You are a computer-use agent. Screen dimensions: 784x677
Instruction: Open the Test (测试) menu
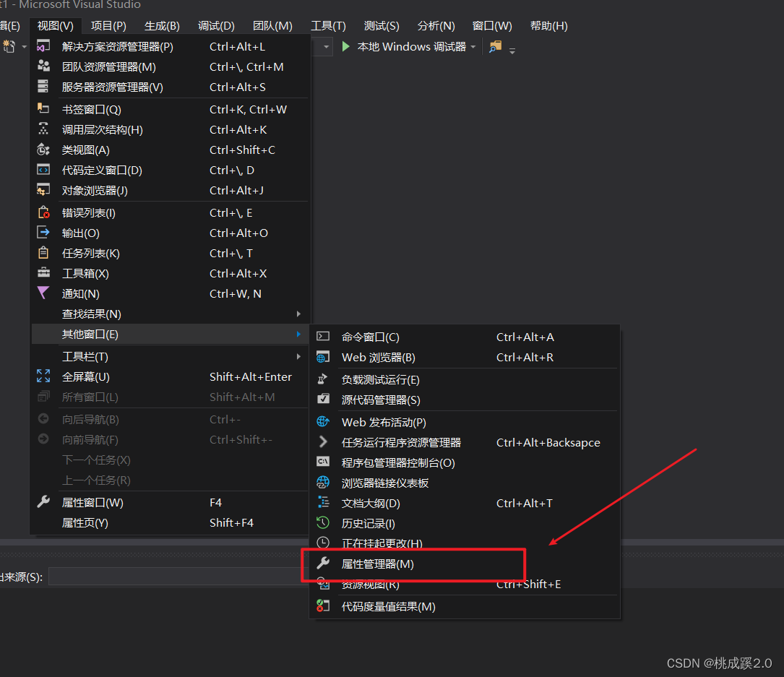click(382, 25)
